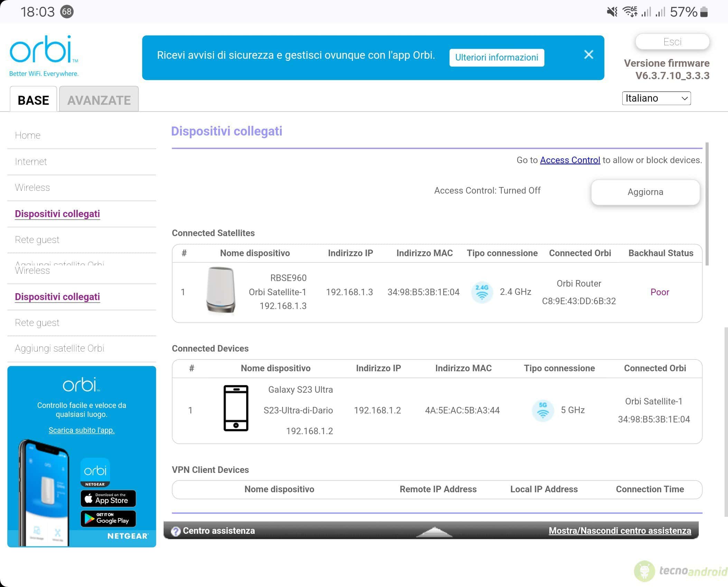Click the Ulteriori informazioni button

point(497,57)
